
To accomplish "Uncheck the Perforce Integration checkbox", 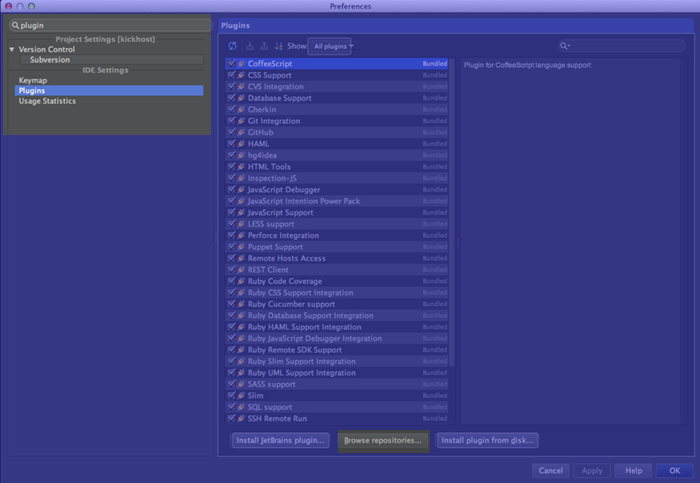I will tap(231, 235).
